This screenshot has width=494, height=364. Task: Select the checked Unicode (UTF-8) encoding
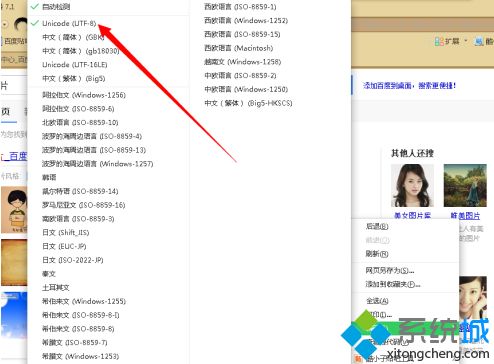click(x=69, y=23)
